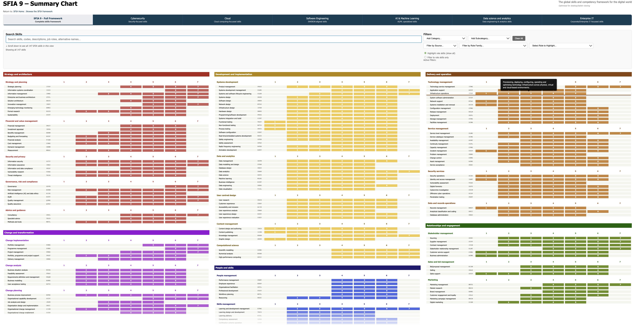
Task: Open the Select Role to Highlight dropdown
Action: click(x=561, y=46)
